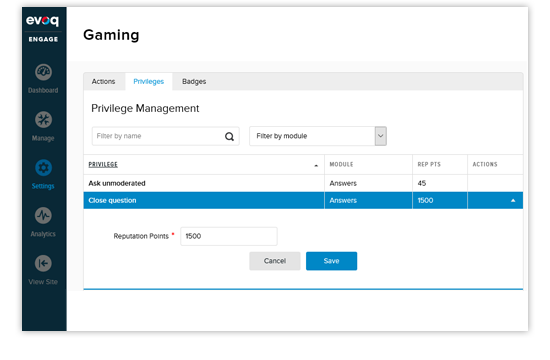Toggle sort arrow in Privilege column header
Image resolution: width=550 pixels, height=360 pixels.
[x=316, y=165]
